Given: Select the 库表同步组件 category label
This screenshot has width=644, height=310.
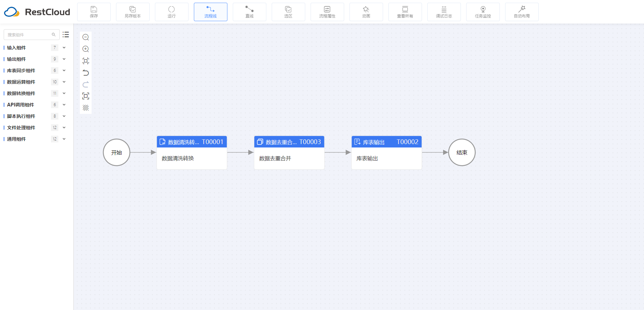Looking at the screenshot, I should [x=21, y=71].
